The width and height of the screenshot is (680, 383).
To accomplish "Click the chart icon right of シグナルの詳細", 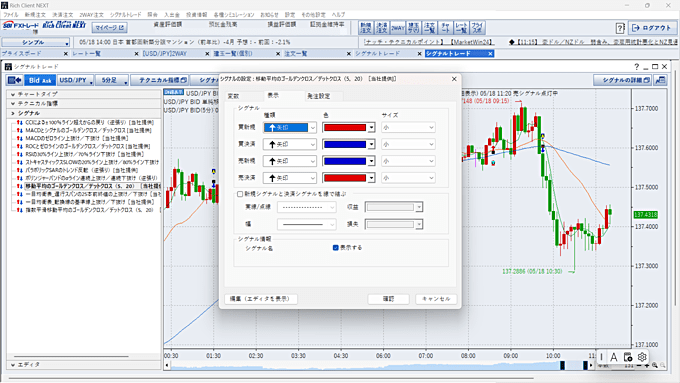I will [660, 80].
